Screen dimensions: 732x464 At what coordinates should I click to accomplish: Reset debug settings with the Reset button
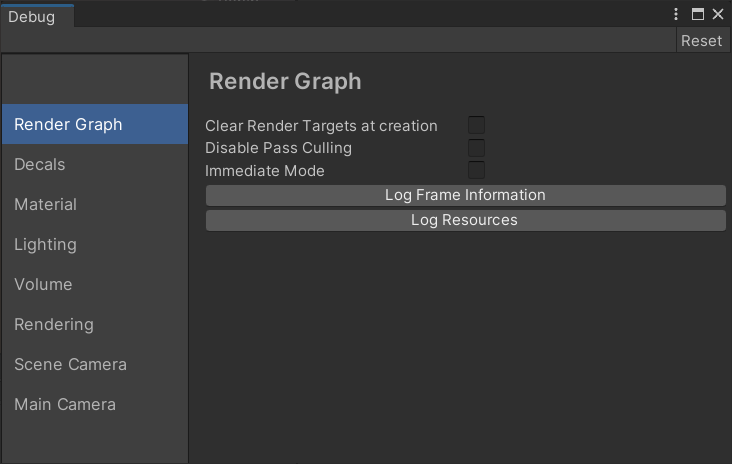tap(701, 41)
